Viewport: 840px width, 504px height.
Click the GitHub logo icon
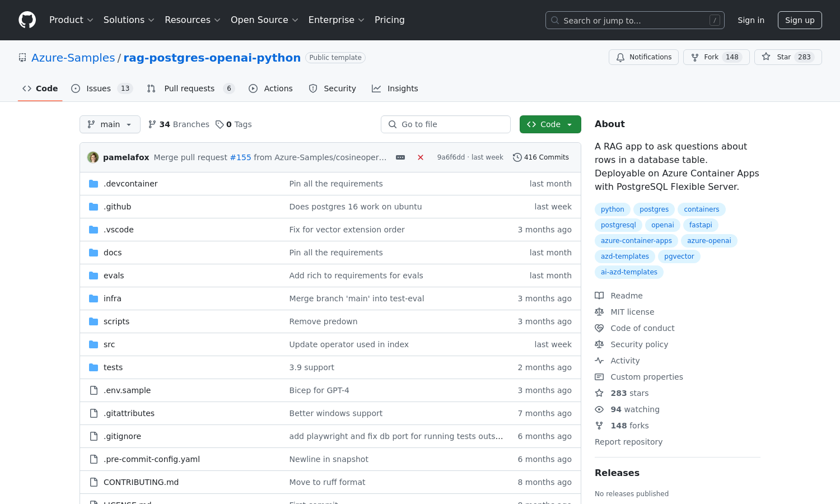pos(27,20)
